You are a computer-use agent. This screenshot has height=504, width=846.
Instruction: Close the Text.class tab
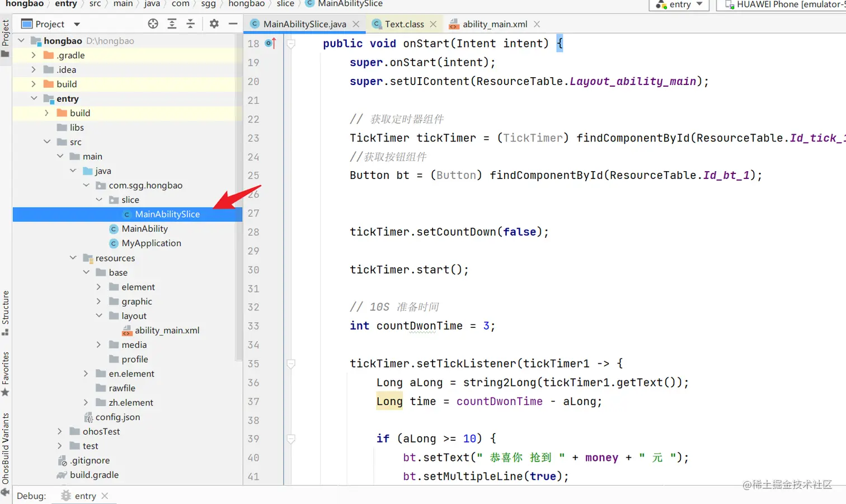[x=433, y=24]
